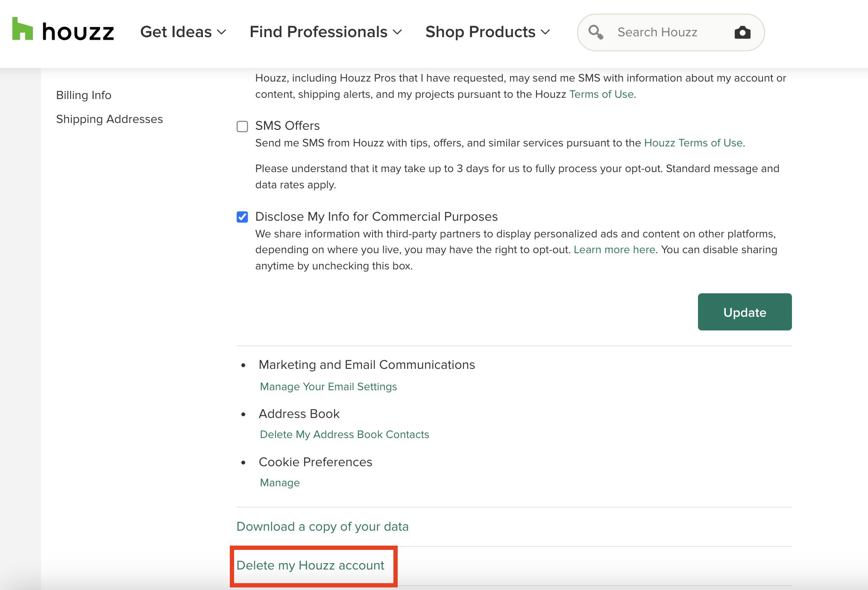Click the Address Book heading

[x=299, y=414]
